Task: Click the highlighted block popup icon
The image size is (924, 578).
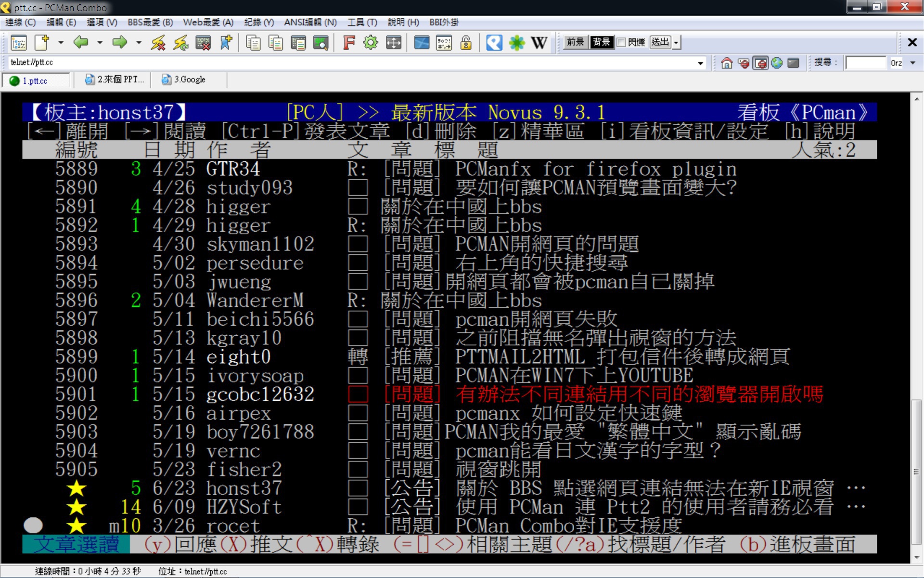Action: [x=760, y=63]
